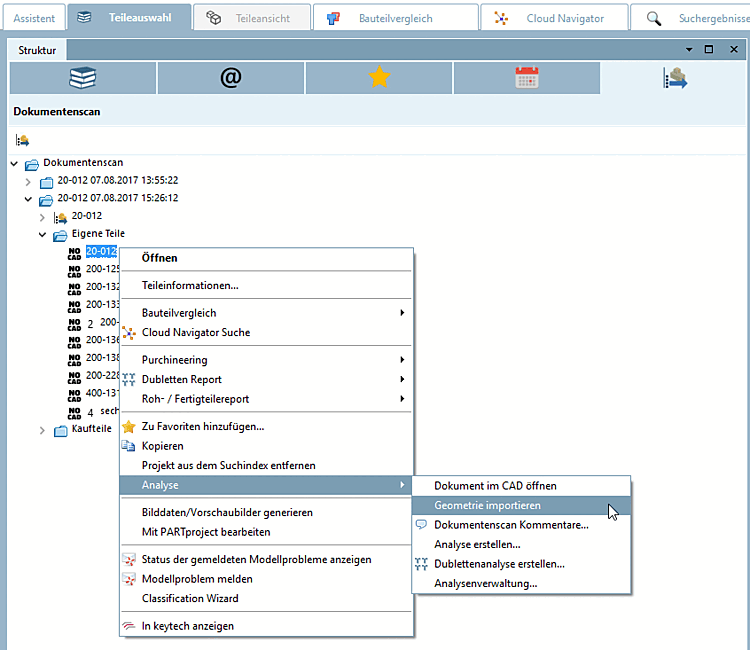The image size is (750, 650).
Task: Select tree item 200-133
Action: click(102, 305)
